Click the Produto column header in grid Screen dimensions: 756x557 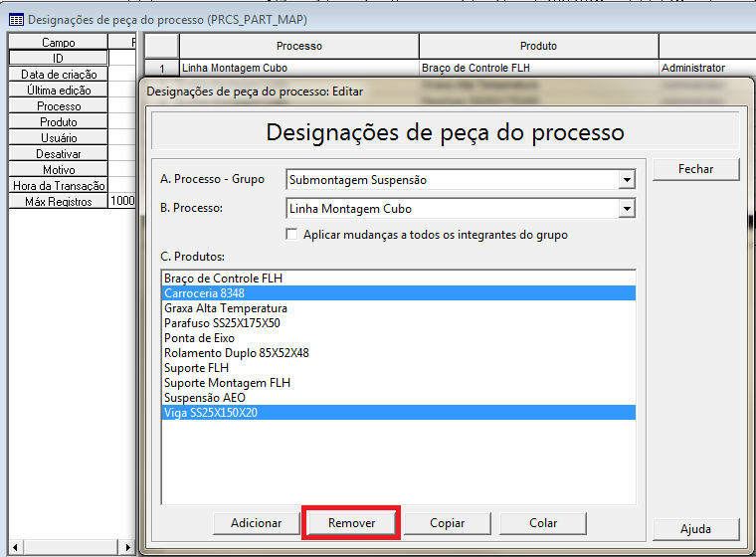538,47
